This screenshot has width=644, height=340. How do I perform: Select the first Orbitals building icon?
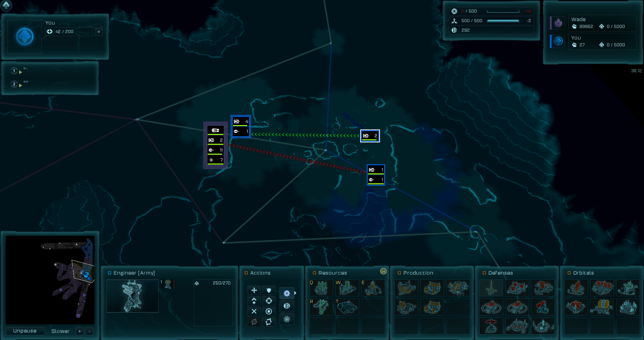(x=576, y=288)
